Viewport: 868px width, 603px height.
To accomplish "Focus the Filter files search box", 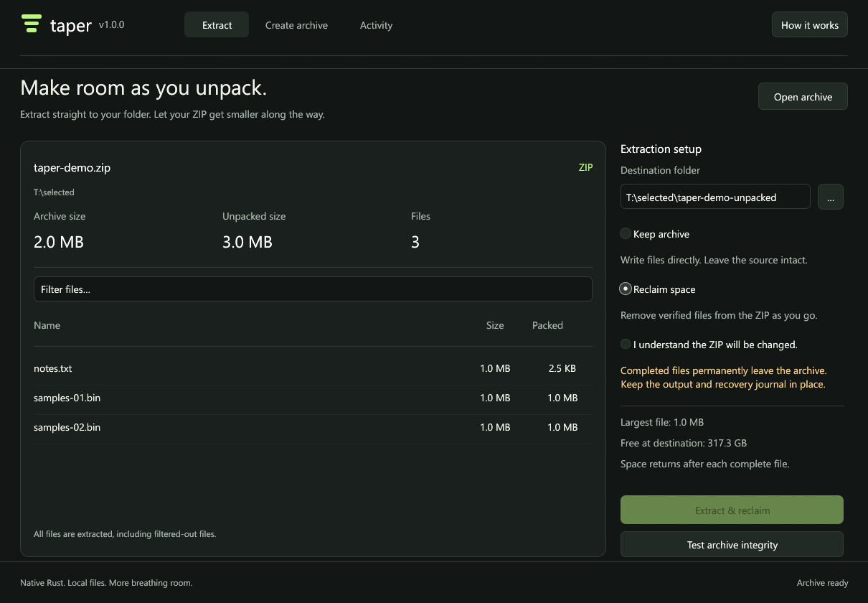I will (x=313, y=289).
